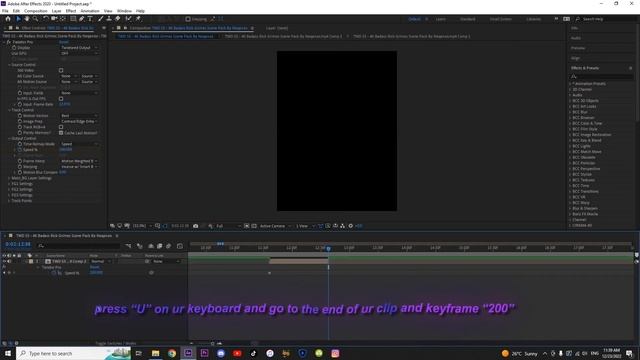Image resolution: width=640 pixels, height=360 pixels.
Task: Open graph editor icon in timeline
Action: 180,246
